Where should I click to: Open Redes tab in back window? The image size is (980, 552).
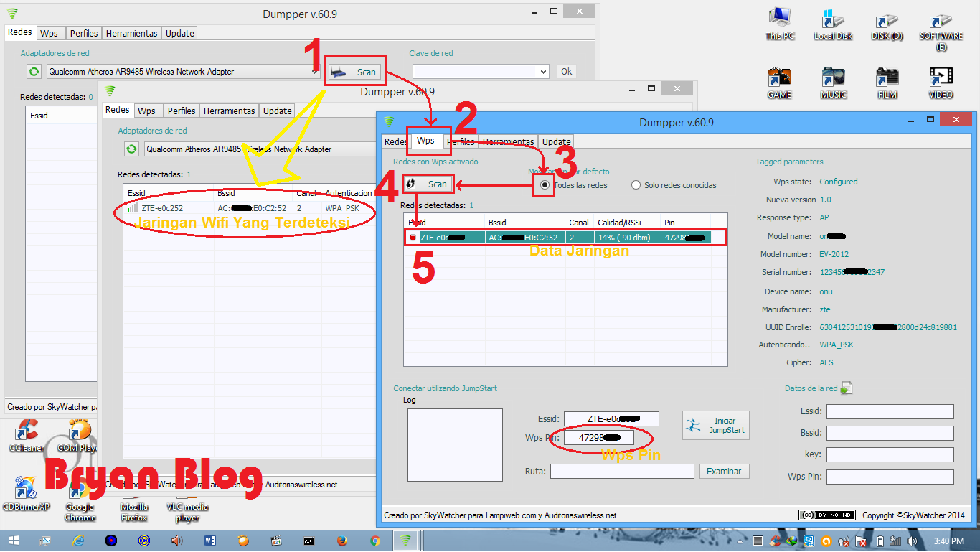pos(20,32)
